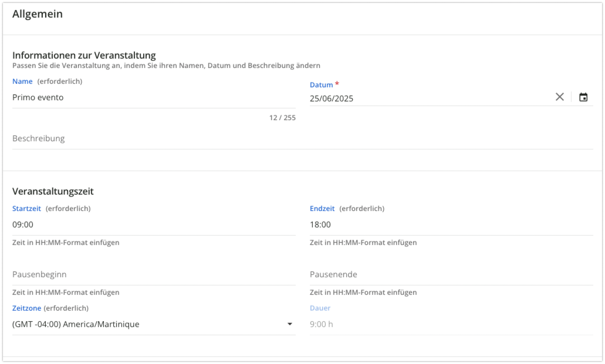605x364 pixels.
Task: Focus the Pausenbeginn time field
Action: point(154,275)
